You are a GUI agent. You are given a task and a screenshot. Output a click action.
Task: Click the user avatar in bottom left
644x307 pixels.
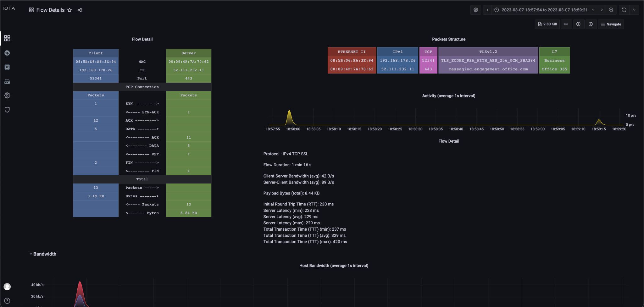pos(7,287)
